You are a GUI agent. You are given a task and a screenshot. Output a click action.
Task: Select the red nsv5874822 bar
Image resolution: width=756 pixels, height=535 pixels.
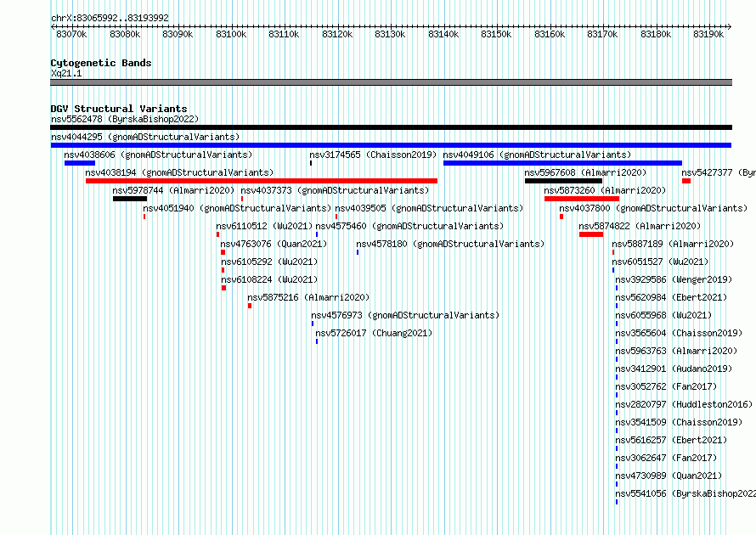[x=591, y=234]
